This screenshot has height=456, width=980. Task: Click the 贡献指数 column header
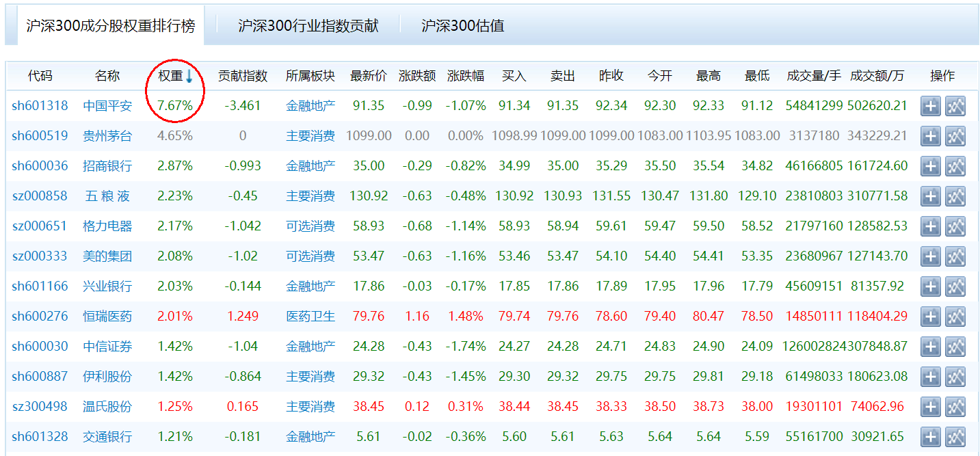[x=243, y=76]
